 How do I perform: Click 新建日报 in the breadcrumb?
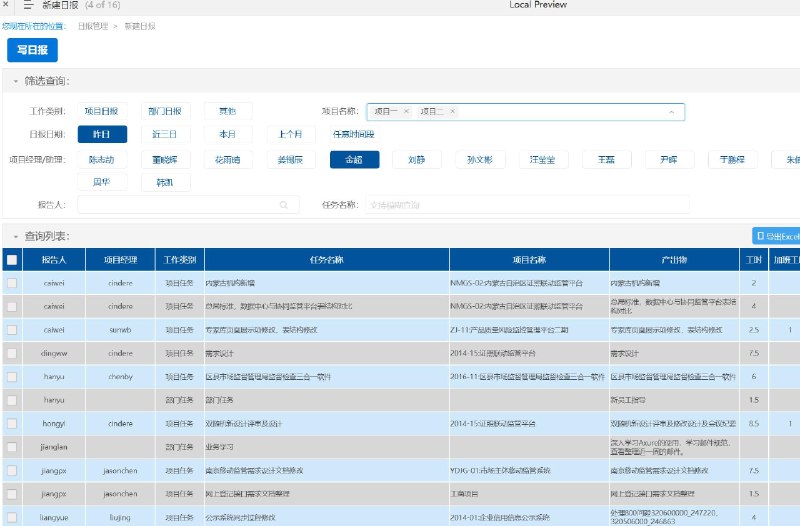140,26
